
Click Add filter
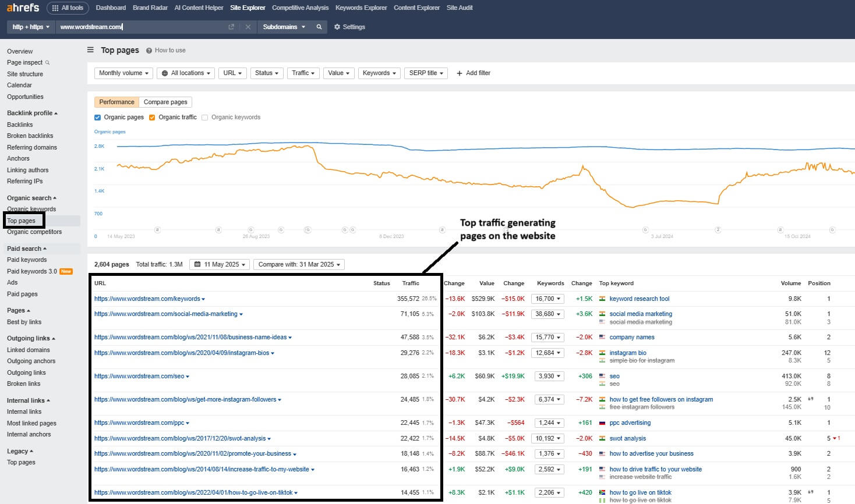point(474,73)
